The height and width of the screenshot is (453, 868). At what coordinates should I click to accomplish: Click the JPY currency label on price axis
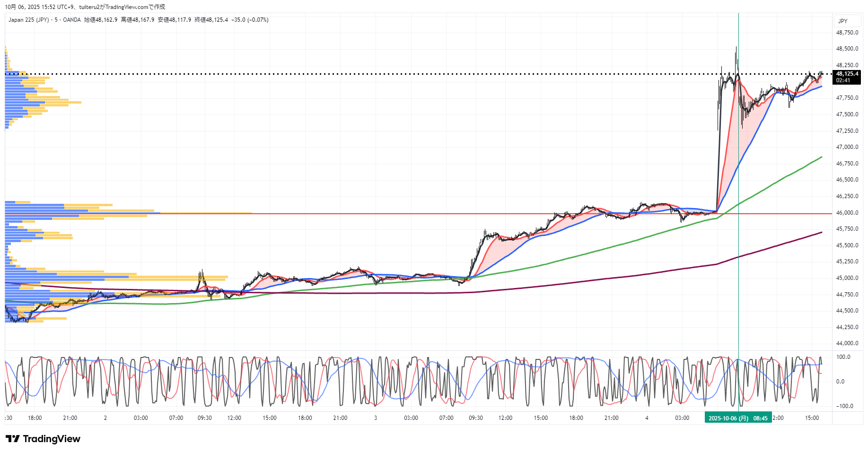(x=842, y=21)
